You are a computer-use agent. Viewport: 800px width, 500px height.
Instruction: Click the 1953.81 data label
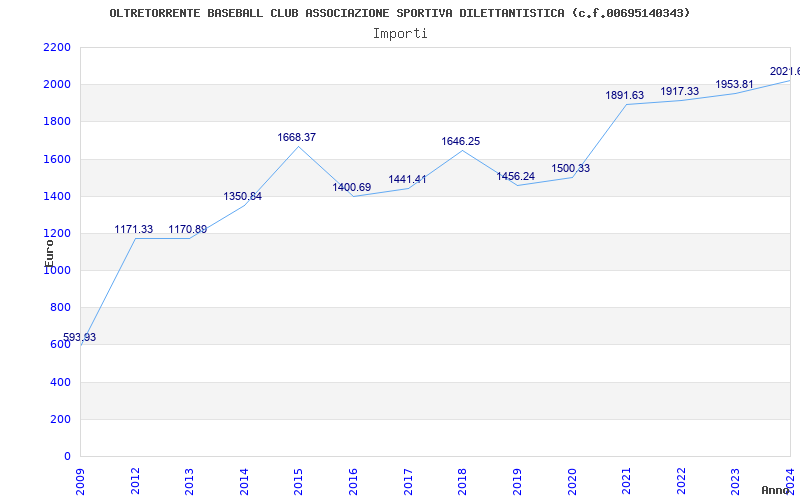click(x=734, y=84)
